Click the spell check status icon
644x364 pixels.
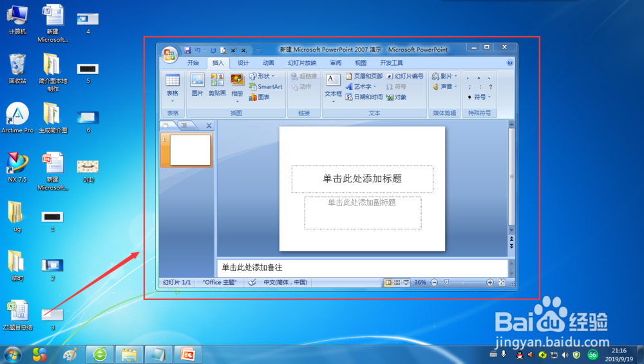(x=252, y=282)
